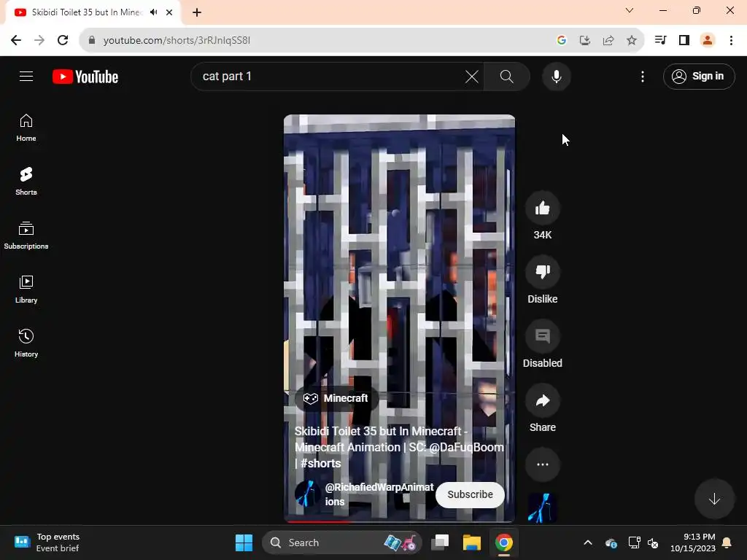Viewport: 747px width, 560px height.
Task: Open the YouTube hamburger guide menu
Action: coord(26,76)
